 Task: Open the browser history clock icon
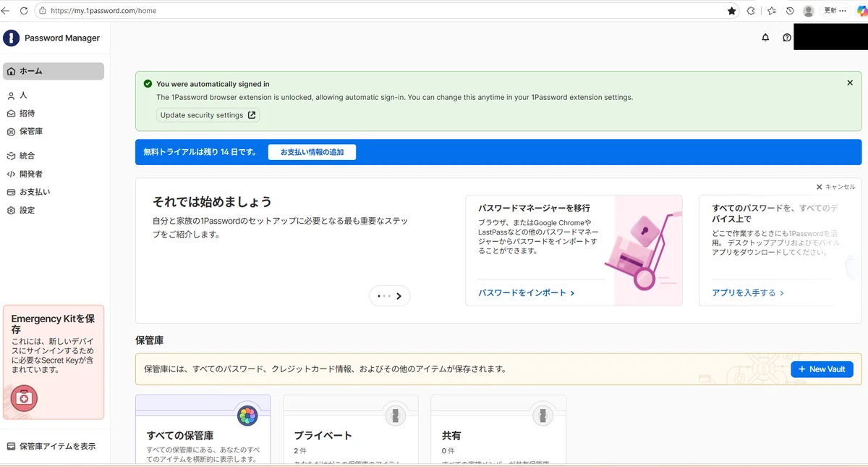790,11
